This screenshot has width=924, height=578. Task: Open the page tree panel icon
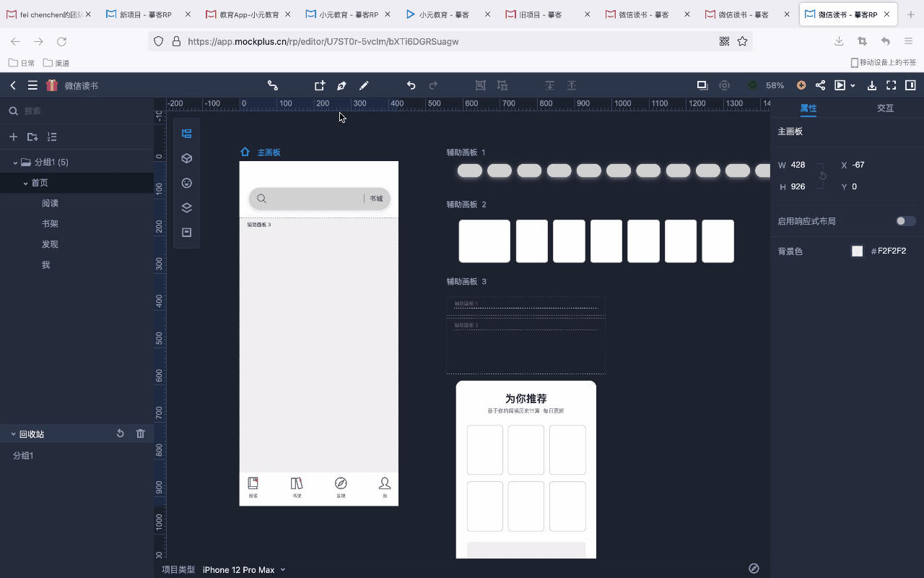[x=186, y=134]
